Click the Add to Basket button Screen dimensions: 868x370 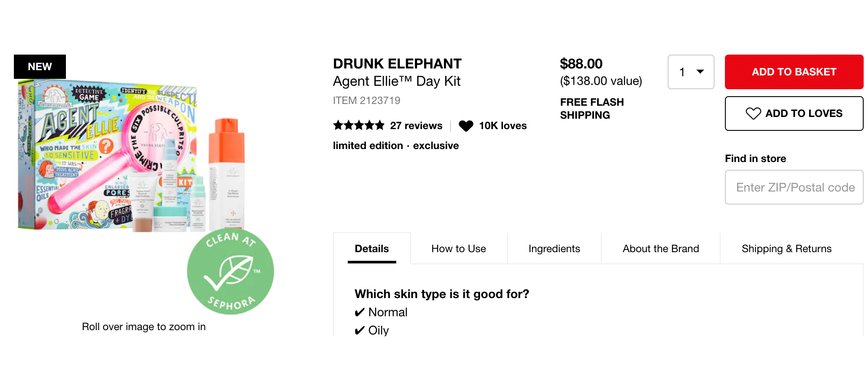tap(794, 72)
